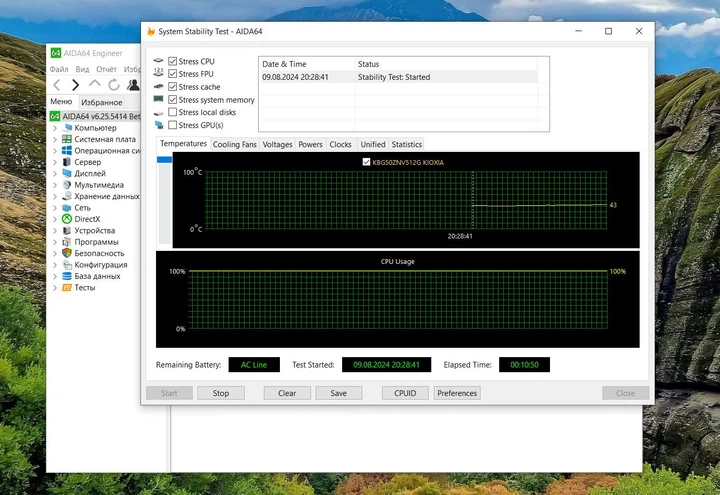The height and width of the screenshot is (495, 720).
Task: Click the user icon in AIDA64 Engineer toolbar
Action: [134, 85]
